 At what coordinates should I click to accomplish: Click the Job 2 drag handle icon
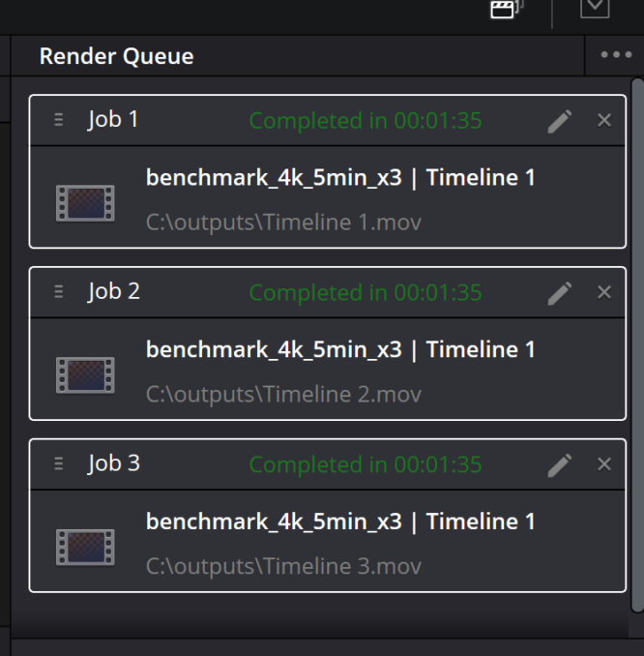59,291
